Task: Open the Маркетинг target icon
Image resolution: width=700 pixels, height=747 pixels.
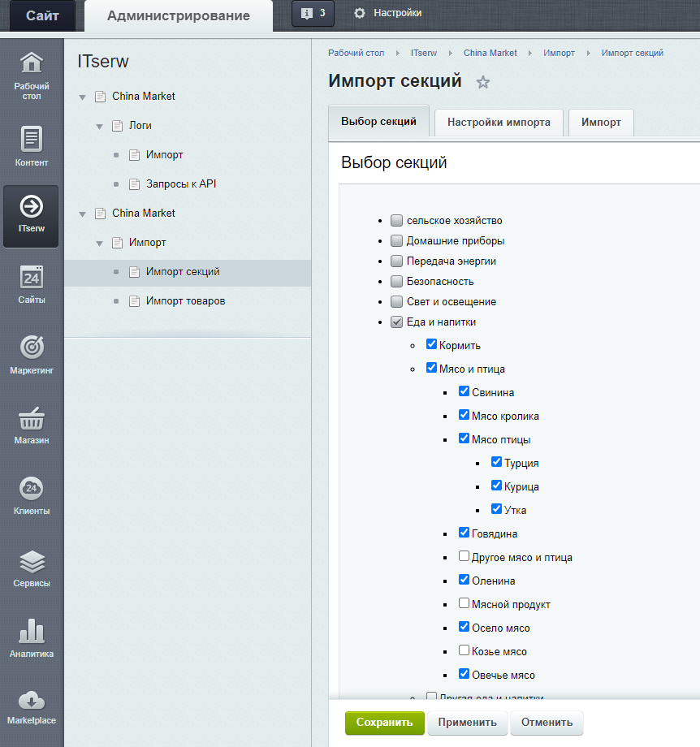Action: (31, 348)
